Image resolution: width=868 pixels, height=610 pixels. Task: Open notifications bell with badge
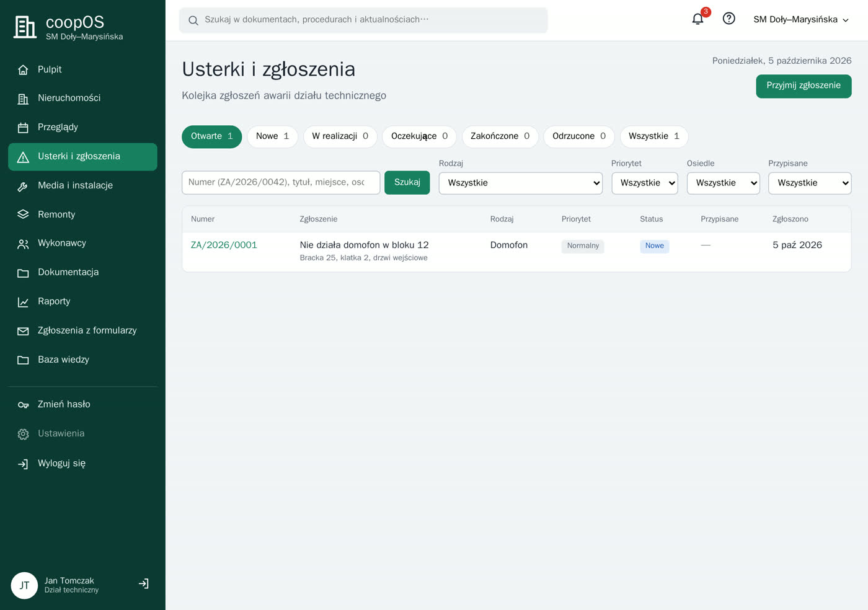[x=698, y=19]
